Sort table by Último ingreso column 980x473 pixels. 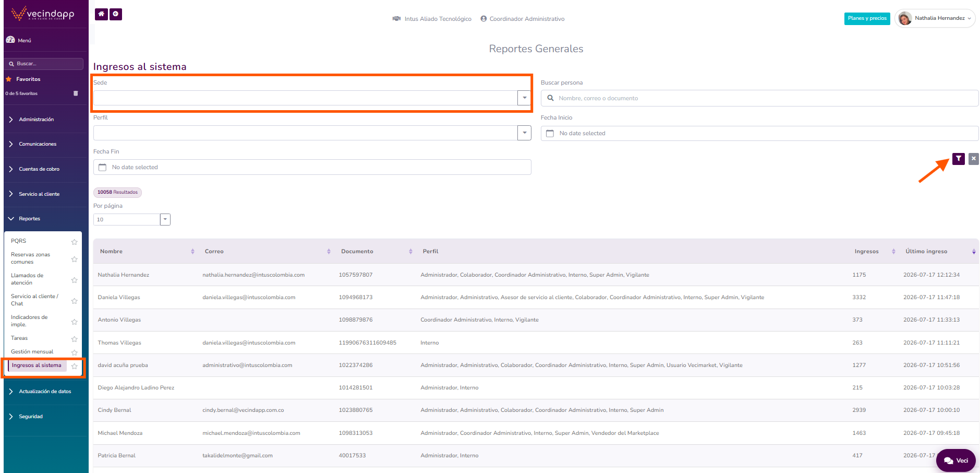pyautogui.click(x=974, y=252)
